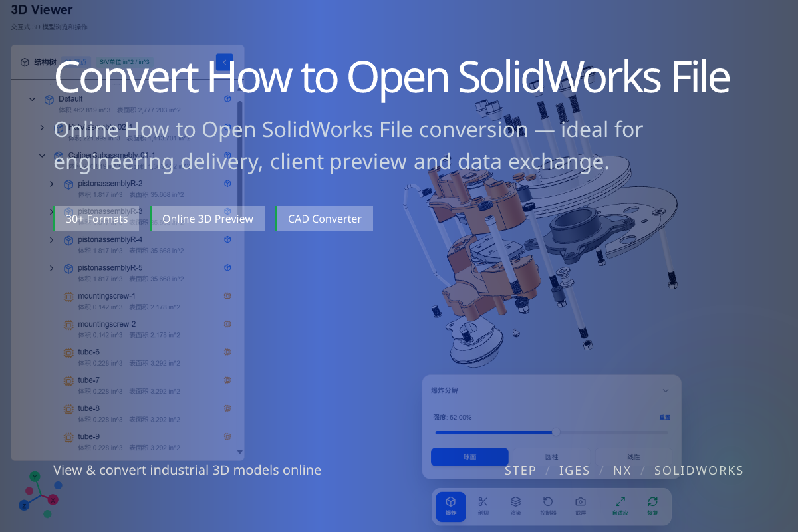
Task: Click the right-side cube icon of pistonassemblyR-4
Action: (x=227, y=239)
